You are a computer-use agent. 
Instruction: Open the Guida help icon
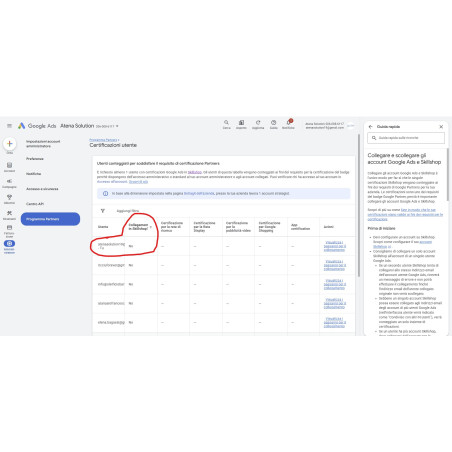pyautogui.click(x=273, y=124)
